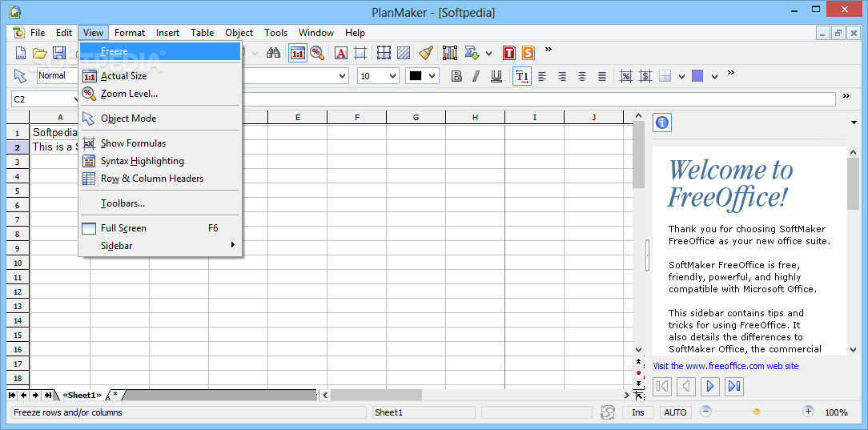Open the Format menu
The width and height of the screenshot is (868, 430).
130,33
